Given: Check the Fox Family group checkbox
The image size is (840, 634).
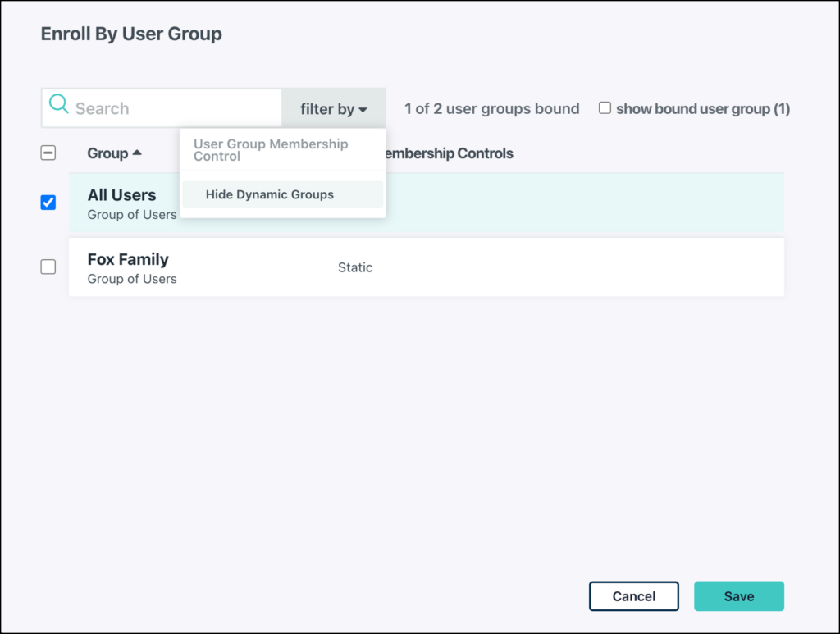Looking at the screenshot, I should coord(48,267).
